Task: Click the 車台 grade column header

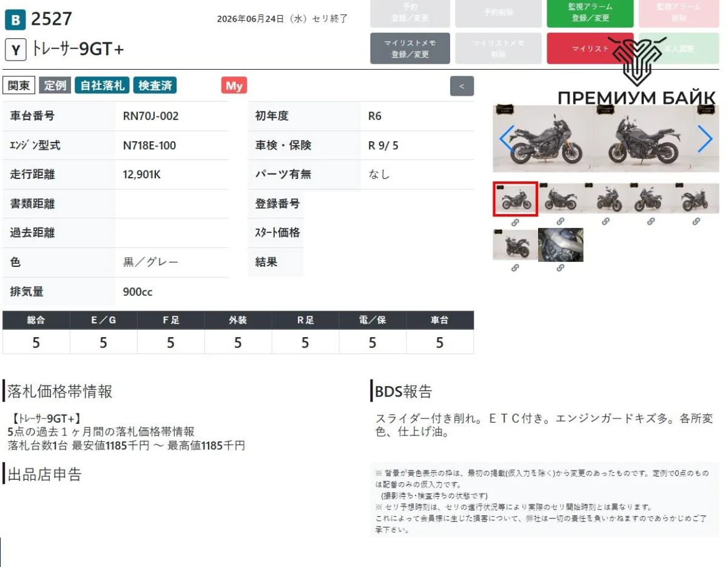Action: pyautogui.click(x=440, y=320)
